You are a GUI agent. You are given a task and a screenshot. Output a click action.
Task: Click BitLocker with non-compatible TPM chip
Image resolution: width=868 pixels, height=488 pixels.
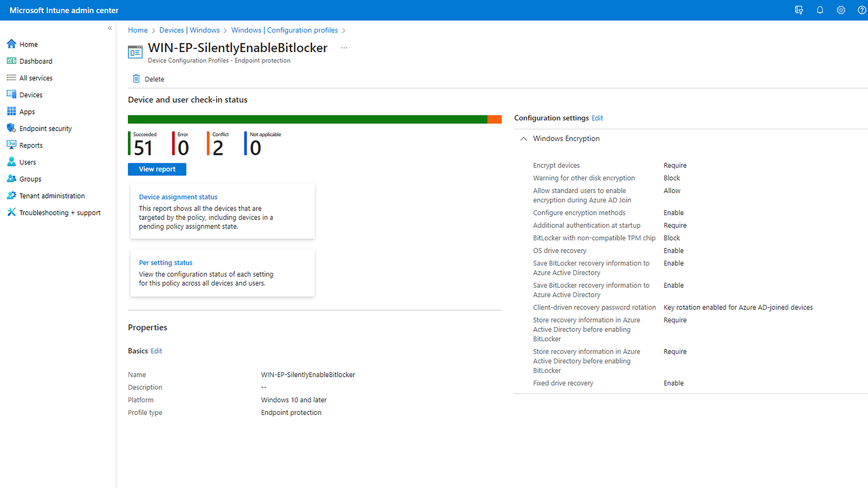pyautogui.click(x=594, y=238)
